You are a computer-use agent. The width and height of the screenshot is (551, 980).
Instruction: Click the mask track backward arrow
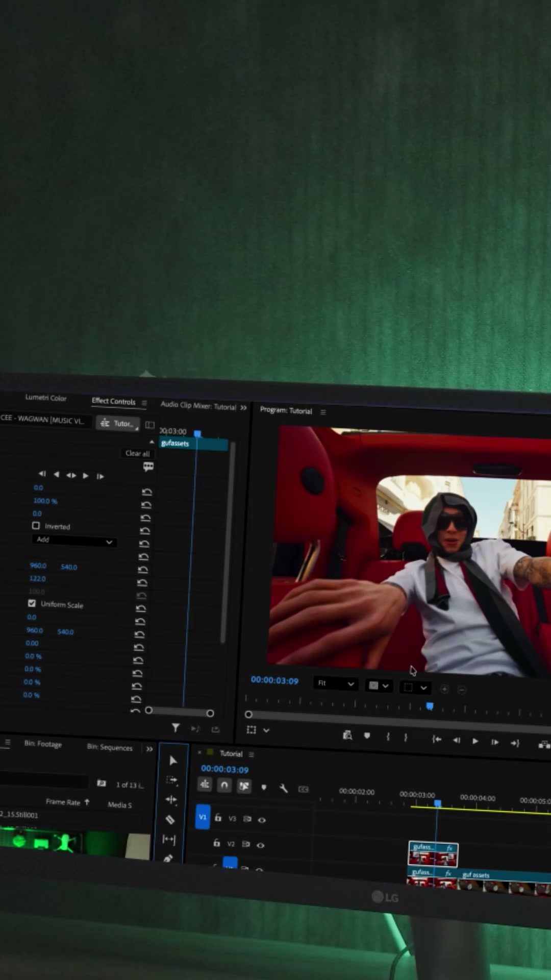56,474
